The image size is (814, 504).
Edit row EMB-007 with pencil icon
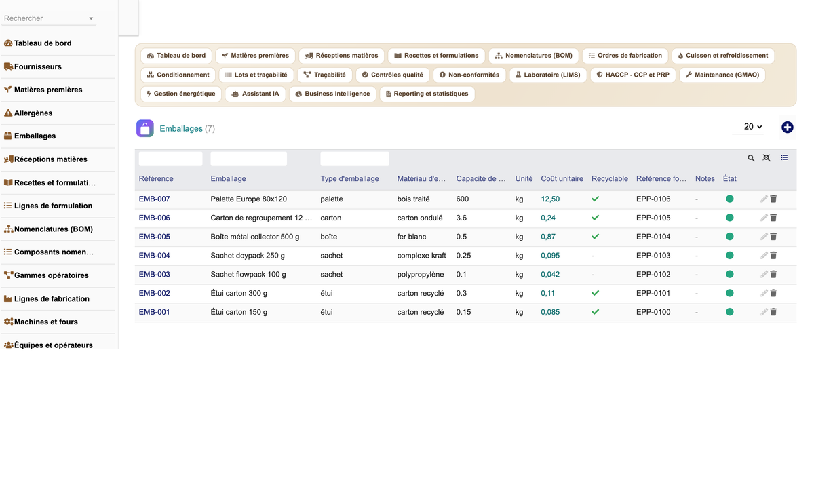click(x=764, y=199)
